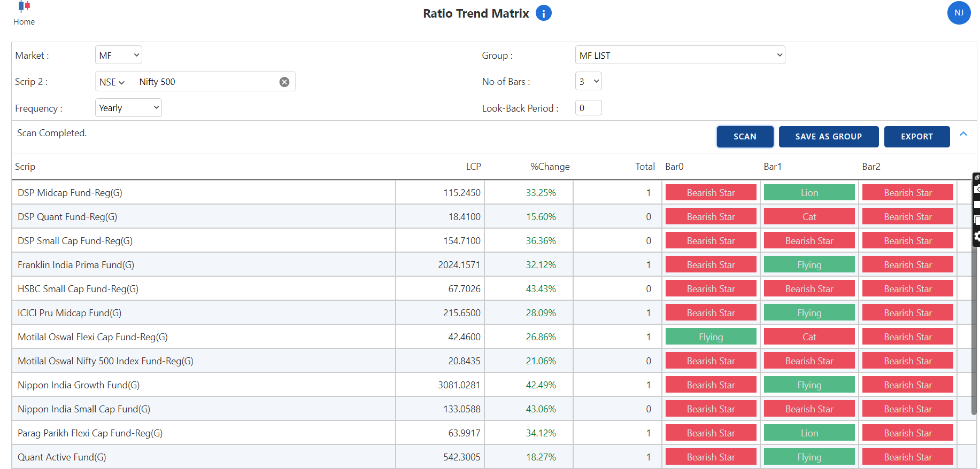Click the 15.60% change value
The height and width of the screenshot is (469, 980).
[541, 217]
